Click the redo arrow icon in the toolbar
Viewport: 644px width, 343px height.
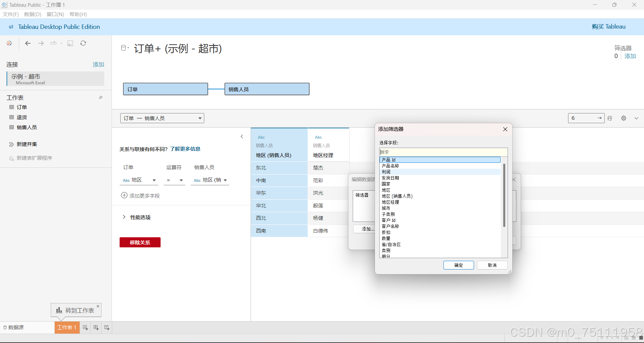pyautogui.click(x=53, y=43)
